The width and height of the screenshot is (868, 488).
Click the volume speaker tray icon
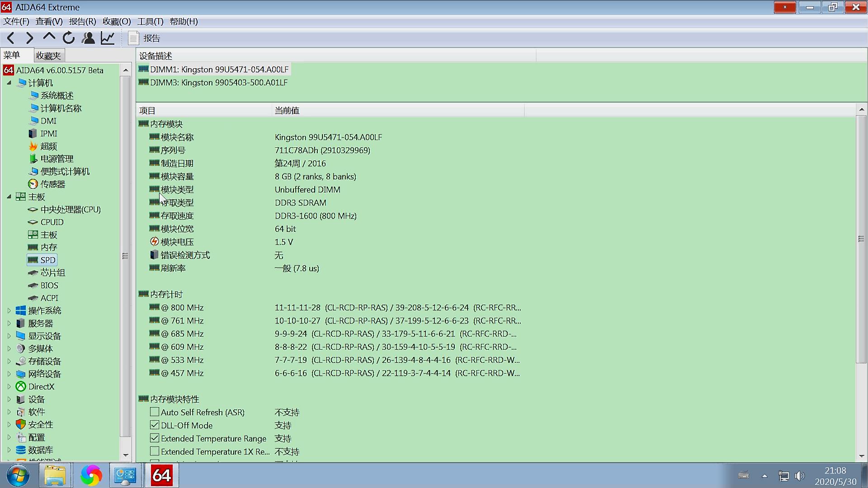(x=800, y=476)
